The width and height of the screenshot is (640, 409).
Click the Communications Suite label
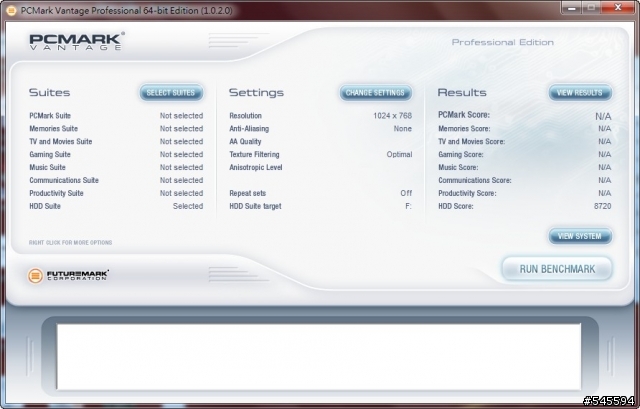pos(64,180)
